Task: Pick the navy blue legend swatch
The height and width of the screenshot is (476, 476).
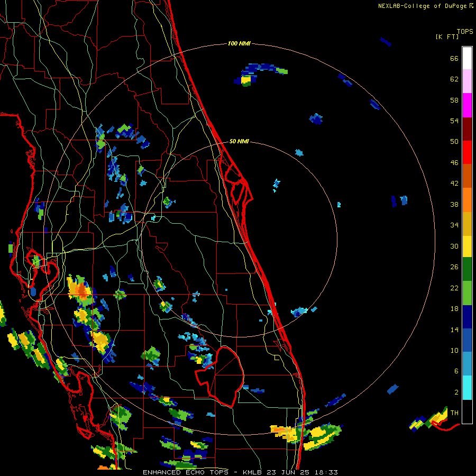Action: (467, 317)
